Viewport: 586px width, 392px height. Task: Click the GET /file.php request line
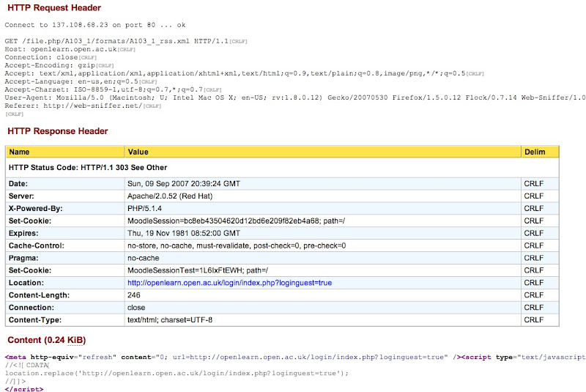pyautogui.click(x=117, y=41)
